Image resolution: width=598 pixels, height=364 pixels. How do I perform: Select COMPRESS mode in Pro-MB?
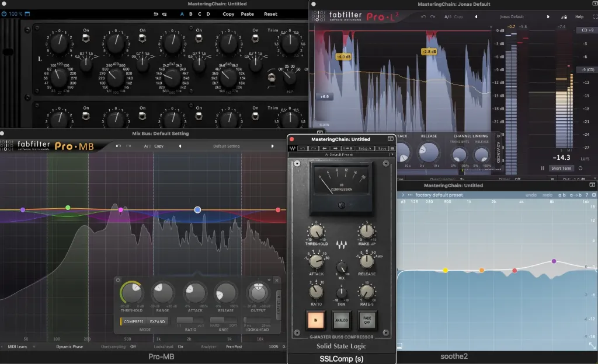pos(134,322)
